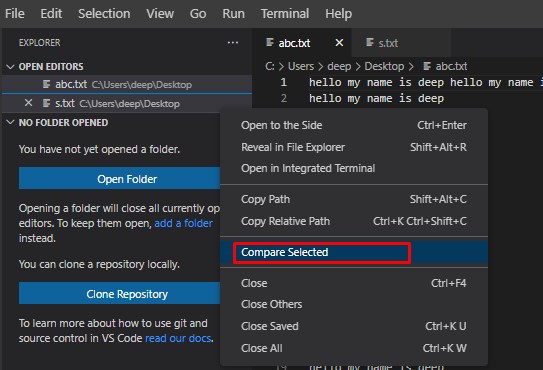Choose Compare Selected

pos(354,252)
